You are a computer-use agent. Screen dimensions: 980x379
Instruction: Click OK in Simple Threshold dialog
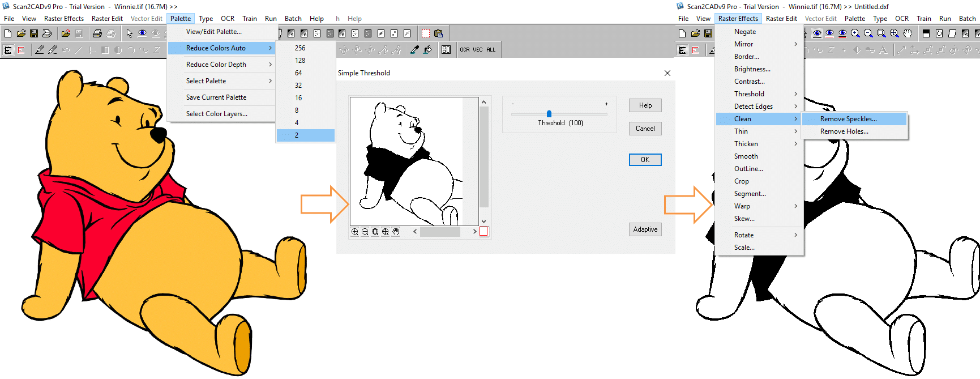[645, 160]
